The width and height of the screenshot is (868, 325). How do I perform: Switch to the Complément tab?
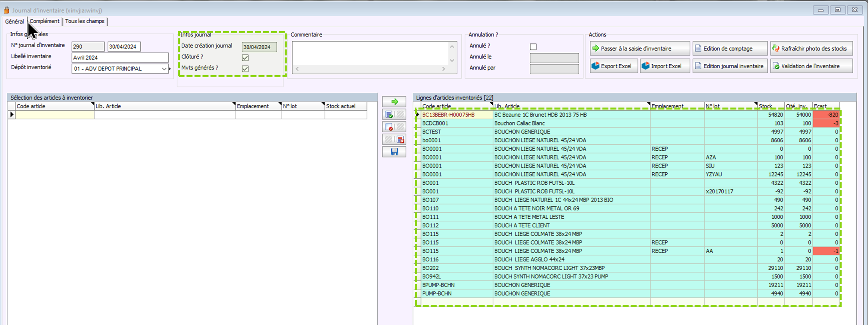click(x=44, y=21)
